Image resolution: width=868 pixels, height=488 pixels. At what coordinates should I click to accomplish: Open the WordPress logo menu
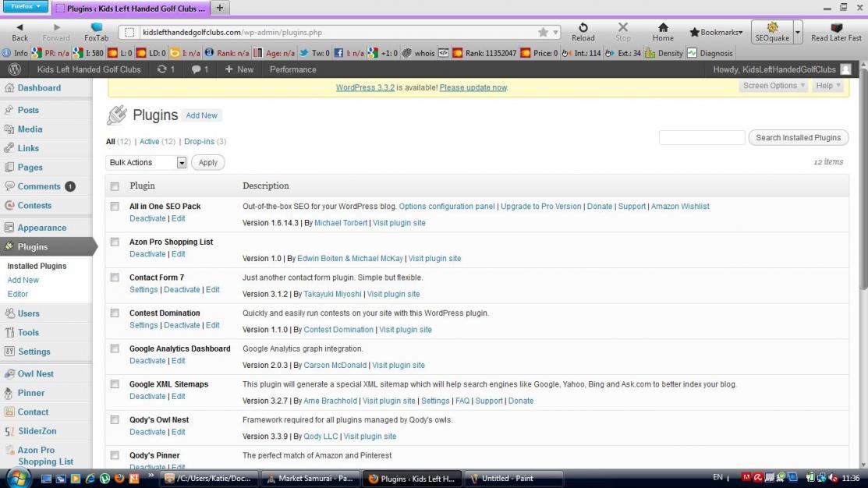15,69
